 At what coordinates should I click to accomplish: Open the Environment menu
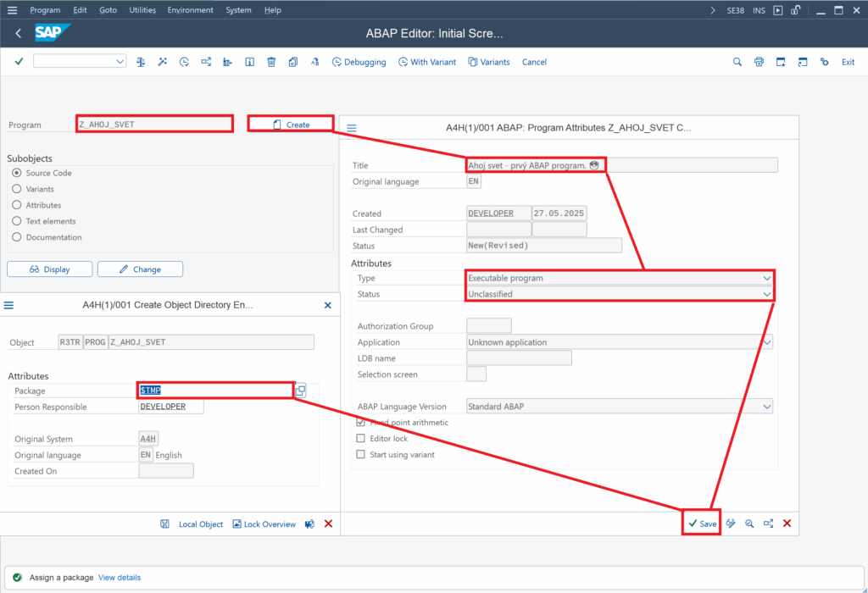[x=190, y=10]
